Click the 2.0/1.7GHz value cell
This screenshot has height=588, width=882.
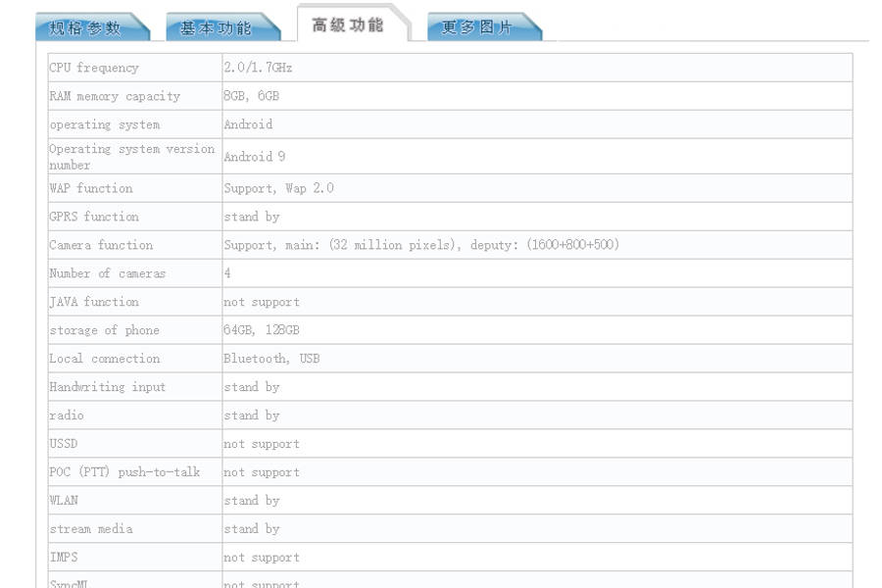[x=258, y=68]
